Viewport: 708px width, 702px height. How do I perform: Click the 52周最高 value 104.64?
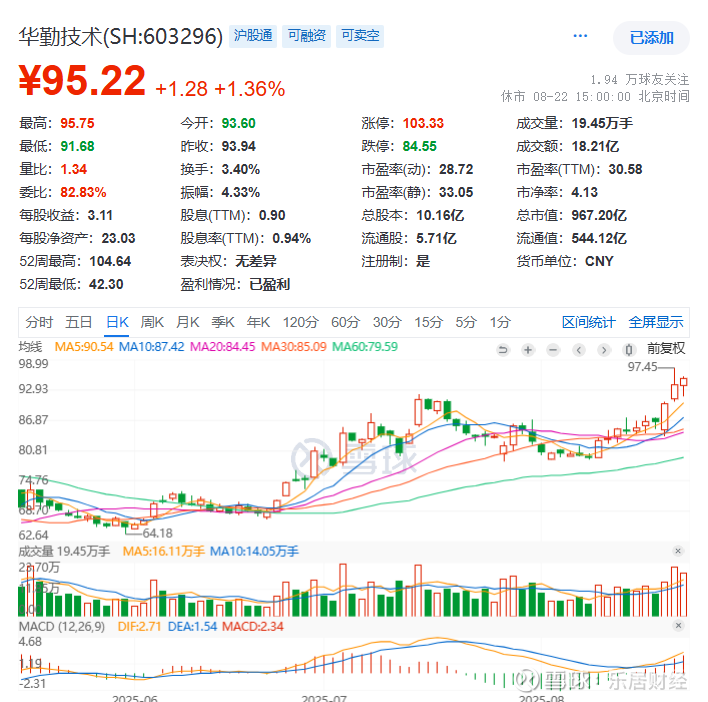click(x=110, y=261)
